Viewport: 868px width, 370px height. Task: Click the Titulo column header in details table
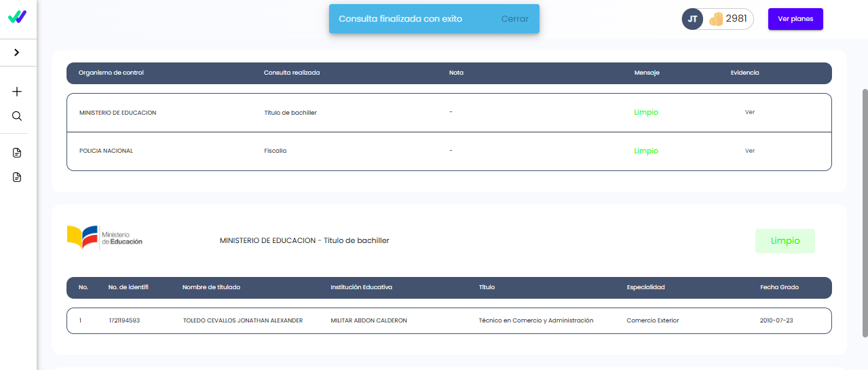pyautogui.click(x=487, y=287)
